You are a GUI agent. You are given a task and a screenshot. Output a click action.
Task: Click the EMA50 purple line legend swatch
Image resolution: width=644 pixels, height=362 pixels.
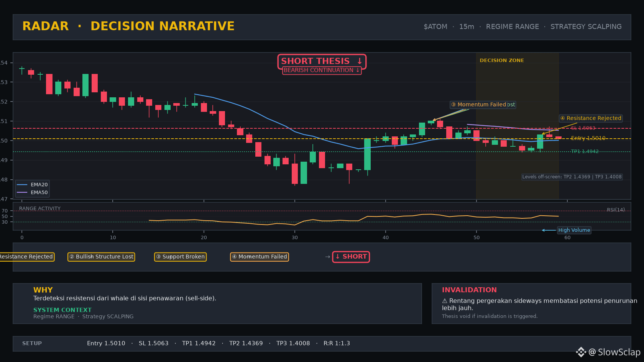[22, 193]
